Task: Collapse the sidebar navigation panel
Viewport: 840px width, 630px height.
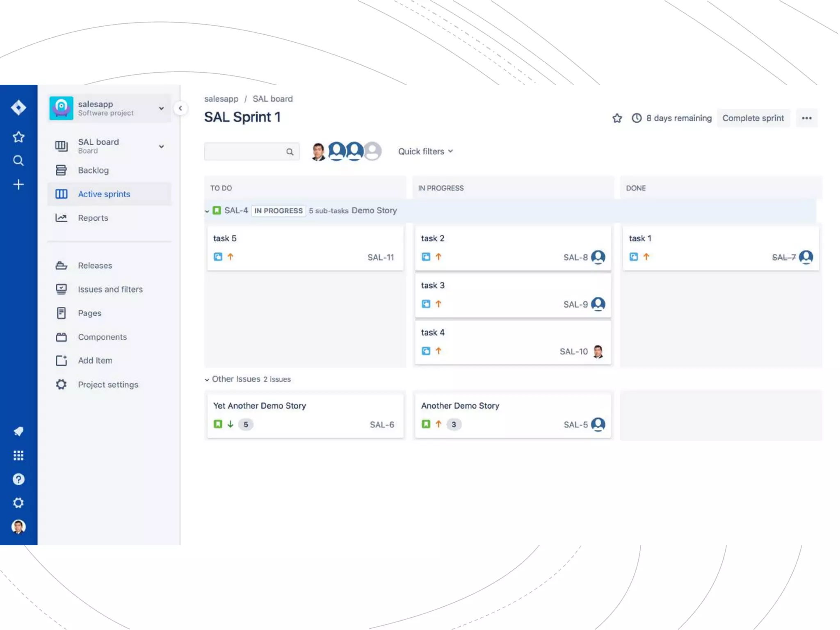Action: (180, 108)
